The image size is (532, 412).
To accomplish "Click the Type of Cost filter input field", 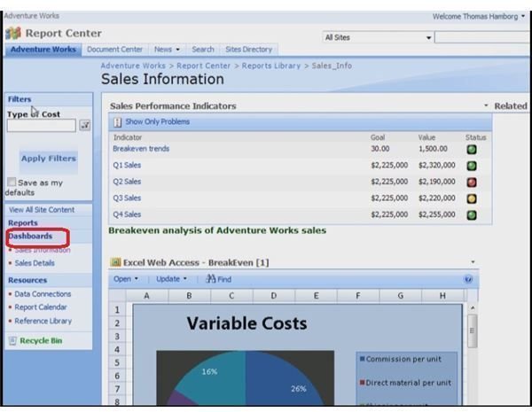I will 42,126.
